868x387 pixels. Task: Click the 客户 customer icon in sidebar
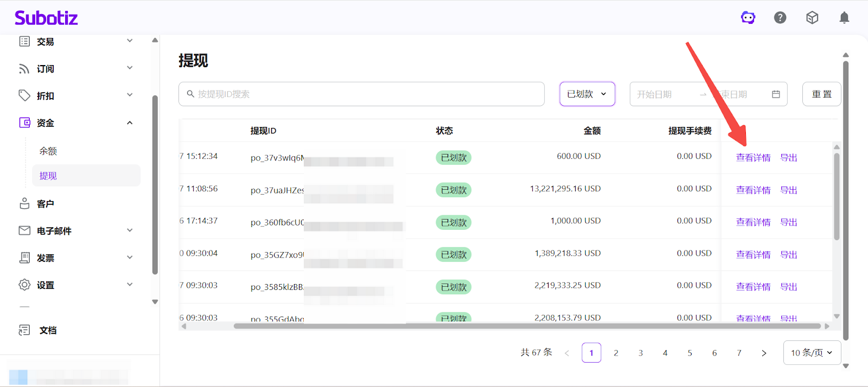point(24,204)
